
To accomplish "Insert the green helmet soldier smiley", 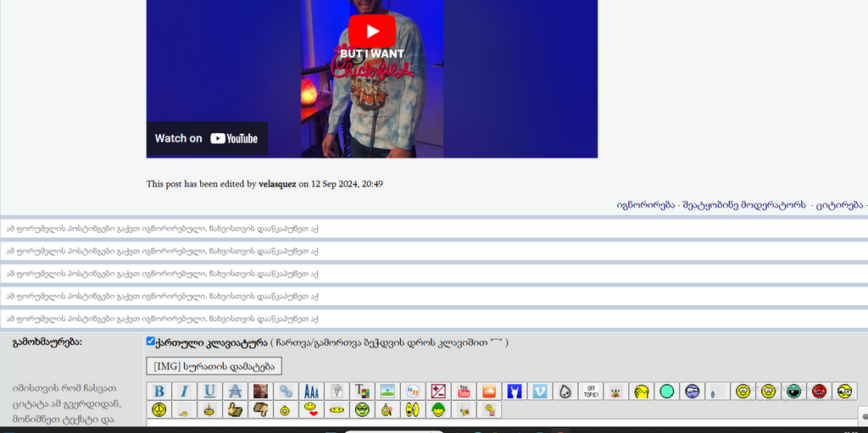I will pyautogui.click(x=438, y=410).
